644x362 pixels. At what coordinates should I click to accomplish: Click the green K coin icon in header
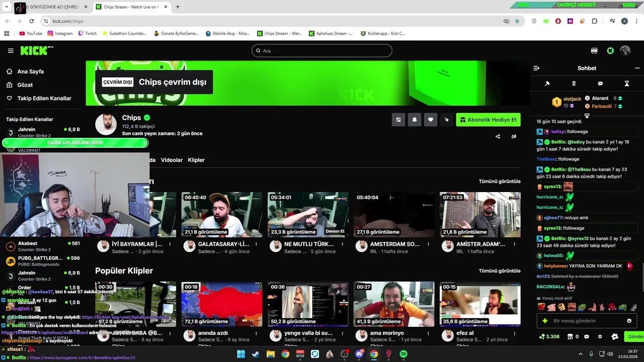point(610,51)
